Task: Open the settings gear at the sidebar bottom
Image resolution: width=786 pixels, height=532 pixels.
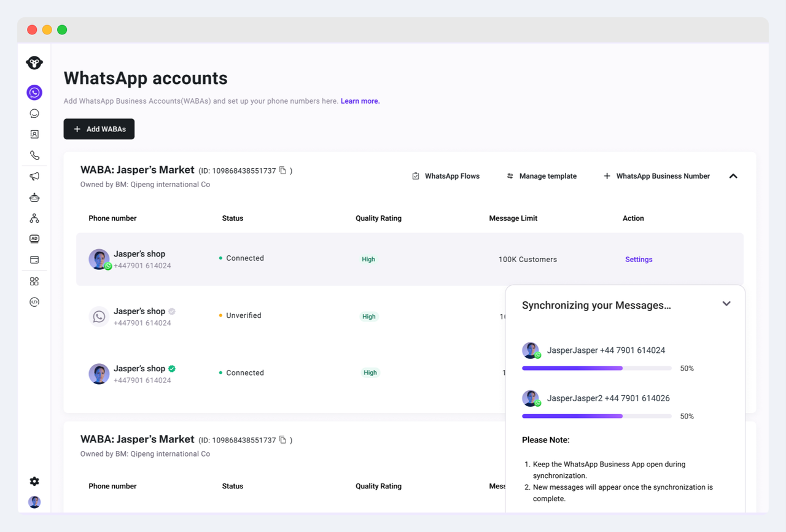Action: pyautogui.click(x=34, y=481)
